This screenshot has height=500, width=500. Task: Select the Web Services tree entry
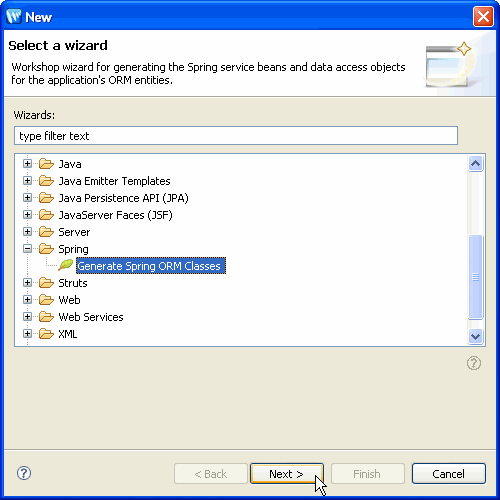click(91, 317)
